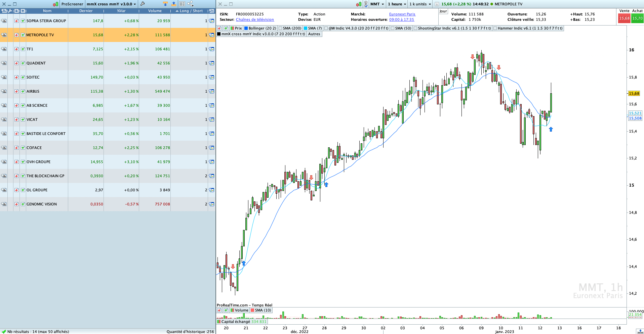Open the Chaînes de télévision sector link
This screenshot has width=644, height=334.
[x=255, y=19]
